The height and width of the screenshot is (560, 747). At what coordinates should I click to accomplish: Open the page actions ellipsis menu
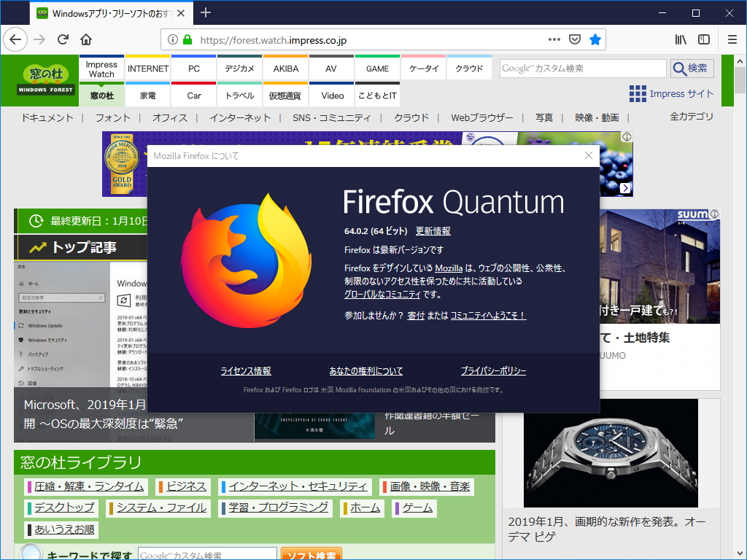coord(554,40)
